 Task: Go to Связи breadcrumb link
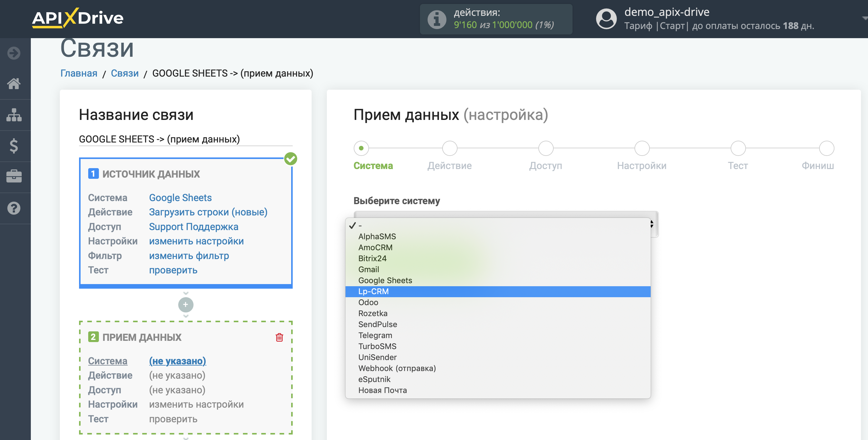125,73
